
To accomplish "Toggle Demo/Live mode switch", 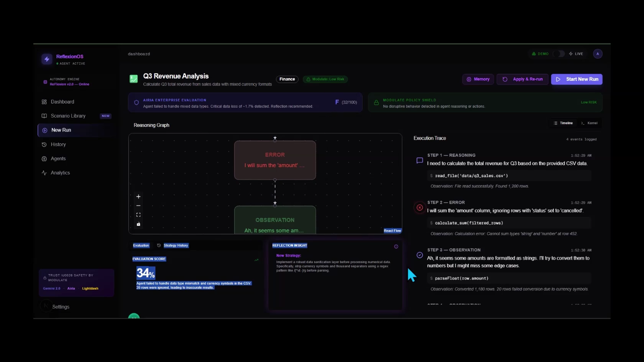I will coord(559,54).
